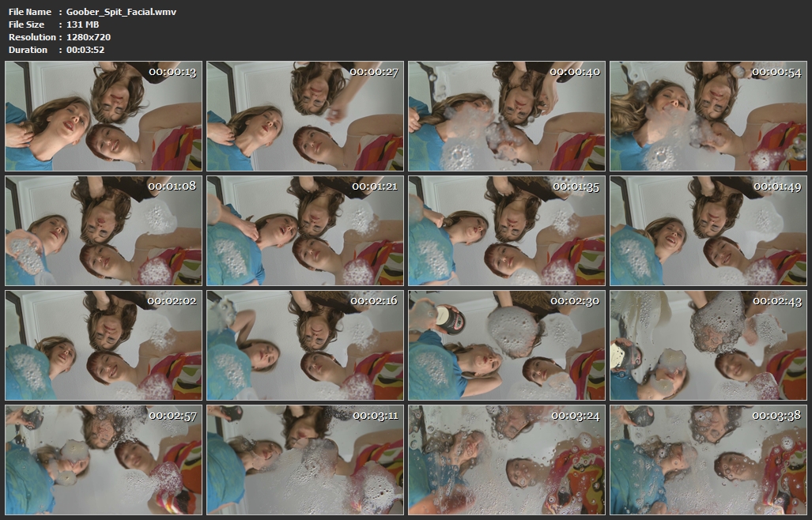
Task: Open the thumbnail marked 00:00:40
Action: coord(507,116)
